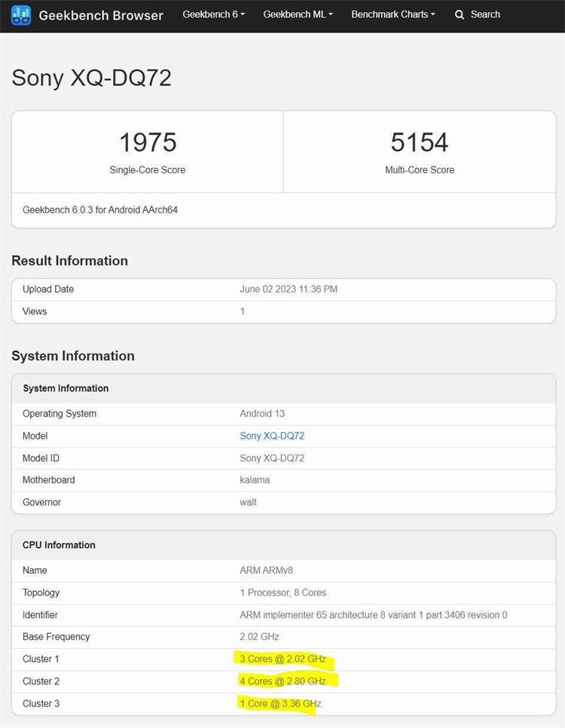The image size is (565, 728).
Task: Select the Android 13 operating system value
Action: click(262, 414)
